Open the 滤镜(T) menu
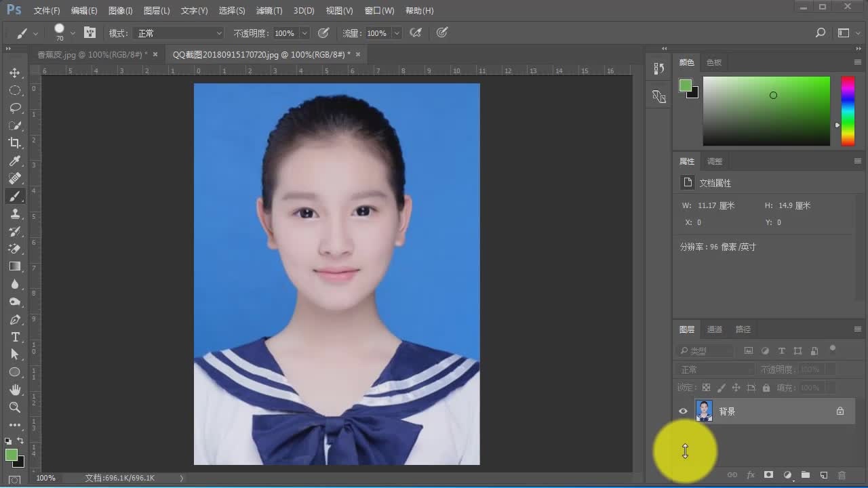Image resolution: width=868 pixels, height=488 pixels. (x=269, y=11)
